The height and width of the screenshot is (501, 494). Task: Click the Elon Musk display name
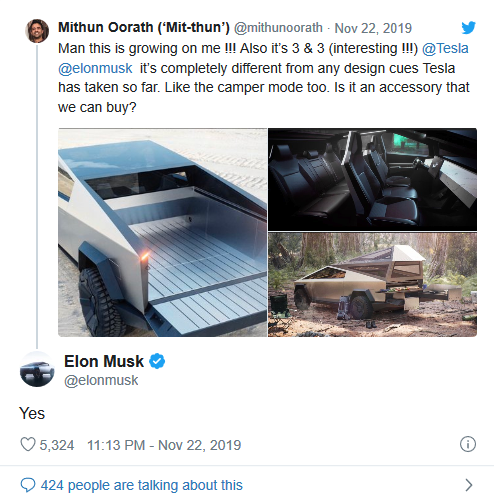click(104, 361)
